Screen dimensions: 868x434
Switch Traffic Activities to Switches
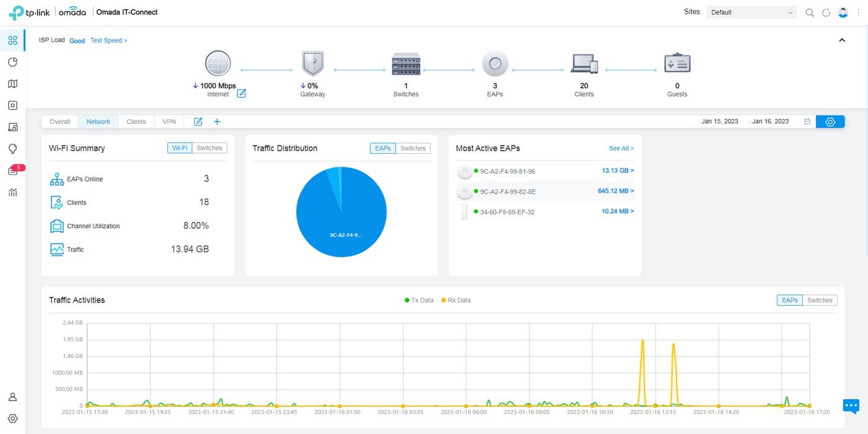(819, 300)
